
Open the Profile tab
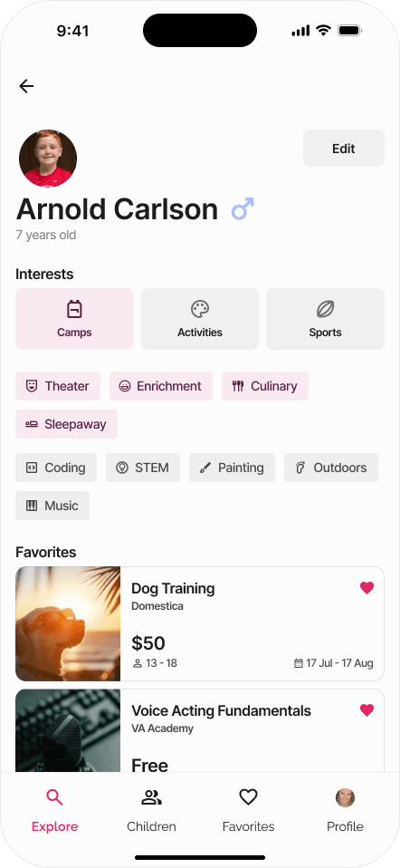point(345,810)
